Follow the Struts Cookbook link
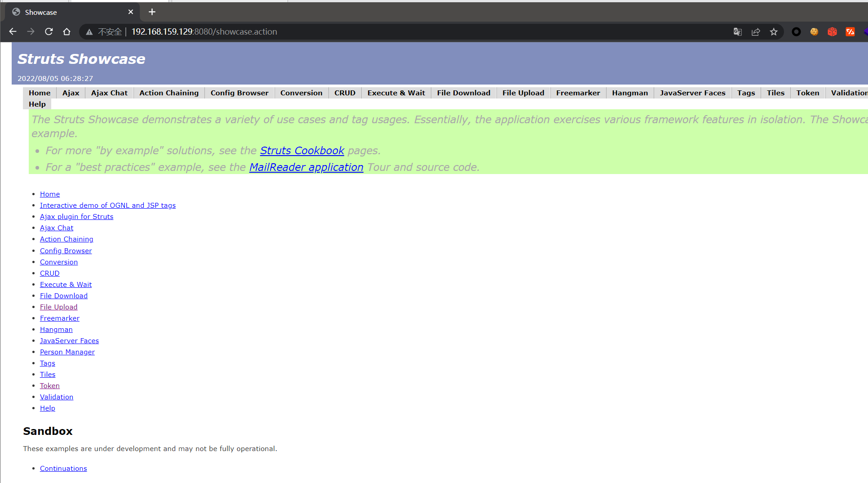868x483 pixels. point(302,151)
